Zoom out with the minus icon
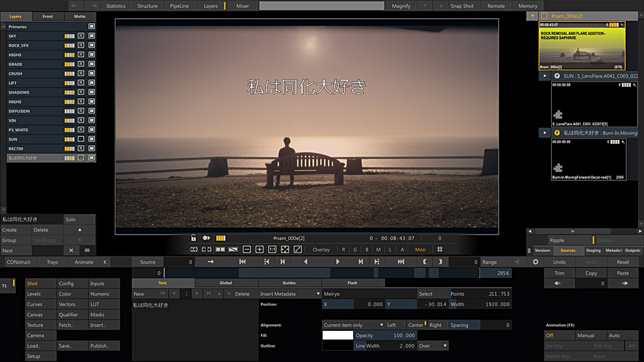The height and width of the screenshot is (362, 644). tap(246, 249)
